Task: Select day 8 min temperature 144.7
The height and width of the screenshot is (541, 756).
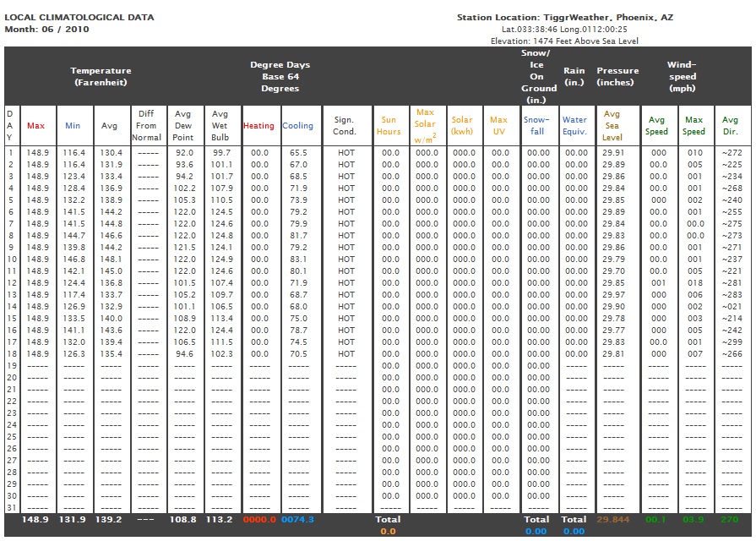Action: 74,236
